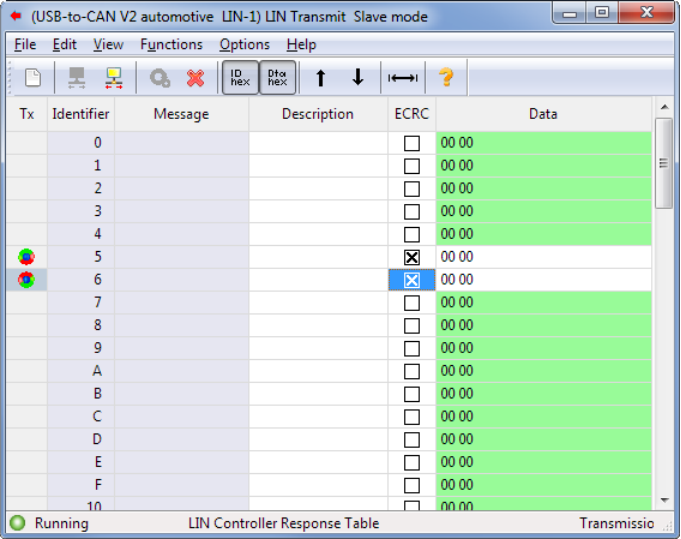
Task: Enable ECRC checkbox for identifier 4
Action: pos(412,234)
